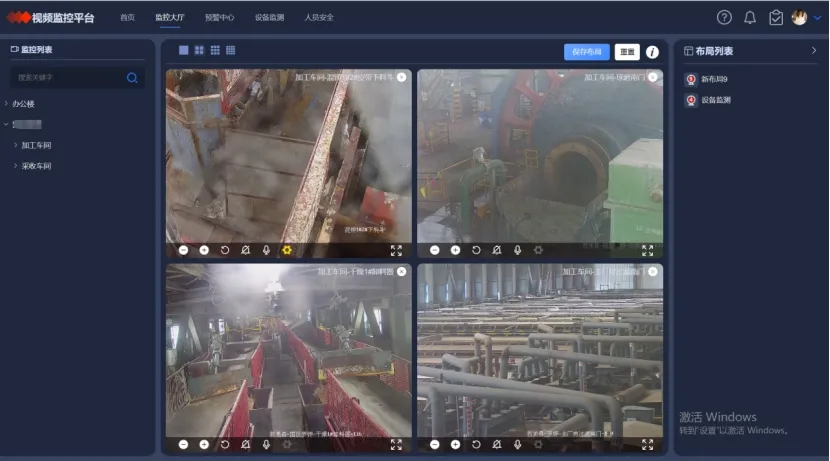Switch to the 设备监测 tab
The width and height of the screenshot is (830, 461).
[x=269, y=17]
